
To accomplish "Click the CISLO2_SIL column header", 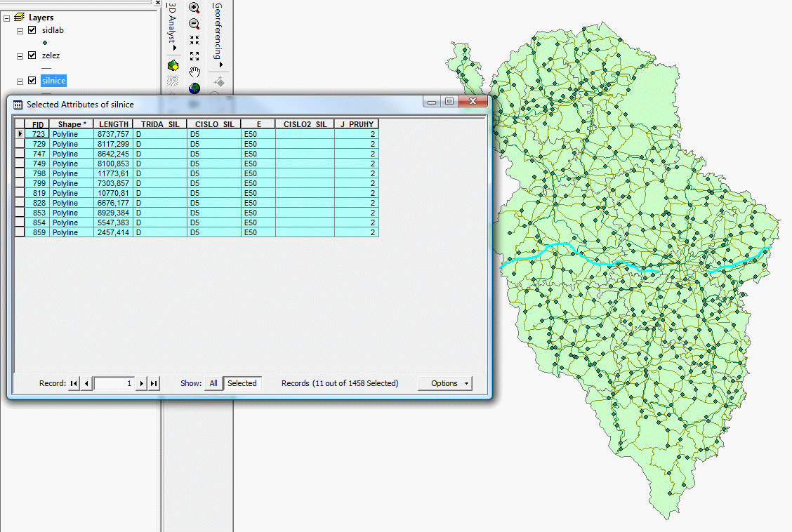I will pos(305,124).
